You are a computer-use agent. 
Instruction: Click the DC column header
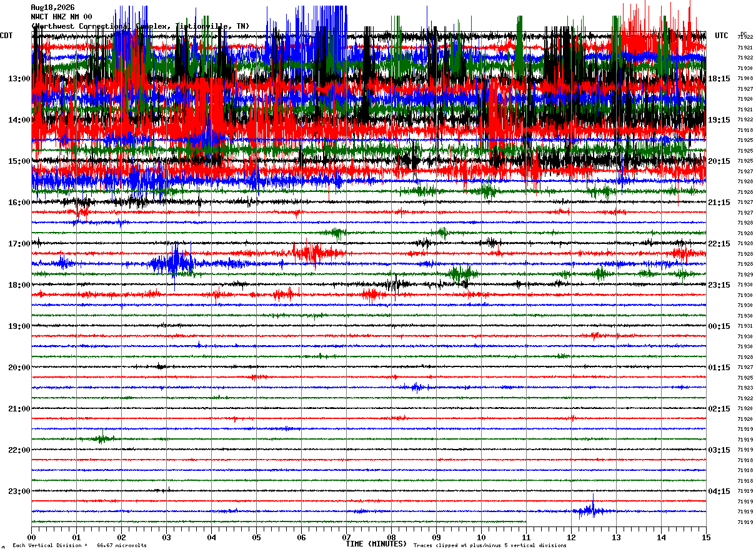744,34
